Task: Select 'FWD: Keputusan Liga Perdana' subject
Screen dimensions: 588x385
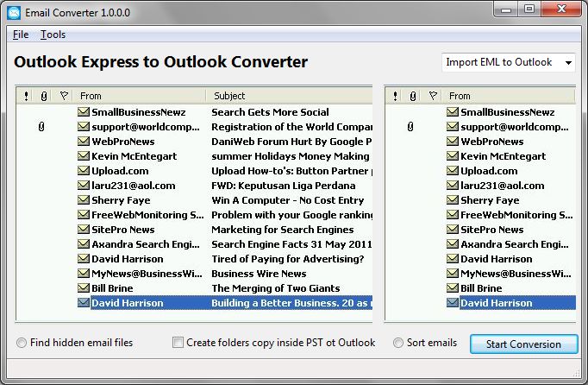Action: click(x=283, y=186)
